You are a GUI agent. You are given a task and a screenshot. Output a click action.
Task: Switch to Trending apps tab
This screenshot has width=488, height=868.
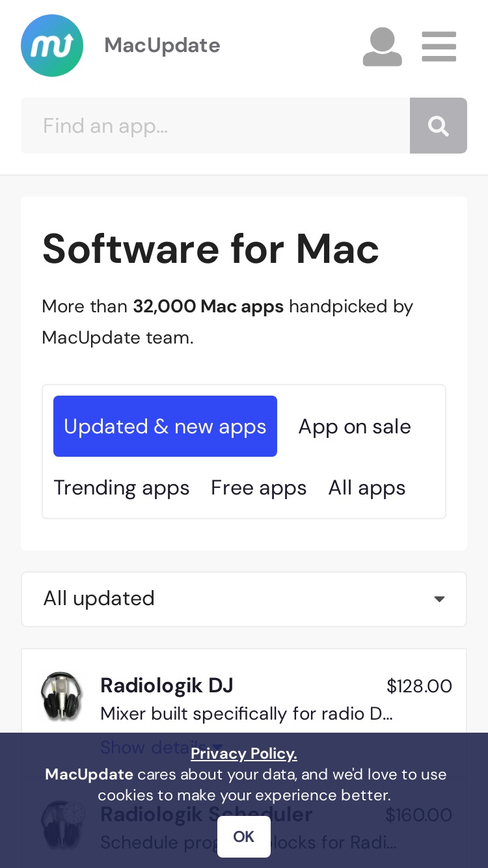click(x=122, y=487)
